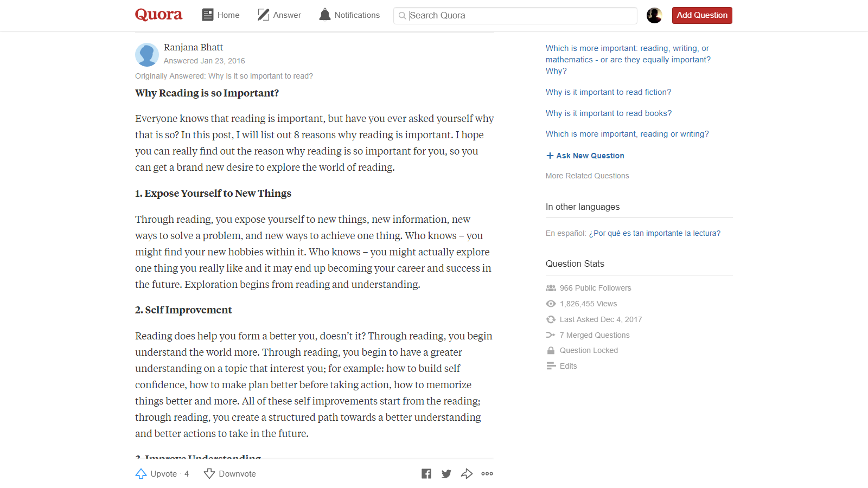Viewport: 868px width, 488px height.
Task: Open the Answer page
Action: (x=279, y=15)
